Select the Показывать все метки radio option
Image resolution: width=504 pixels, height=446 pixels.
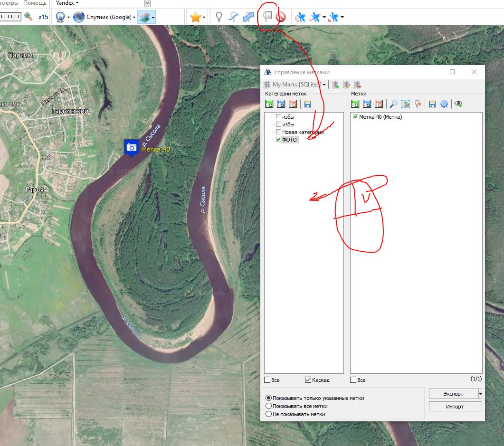tap(269, 406)
